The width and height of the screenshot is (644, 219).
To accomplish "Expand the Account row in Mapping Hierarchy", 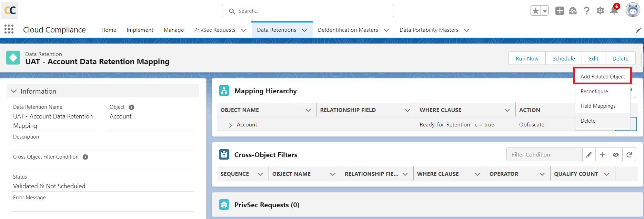I will [x=230, y=125].
